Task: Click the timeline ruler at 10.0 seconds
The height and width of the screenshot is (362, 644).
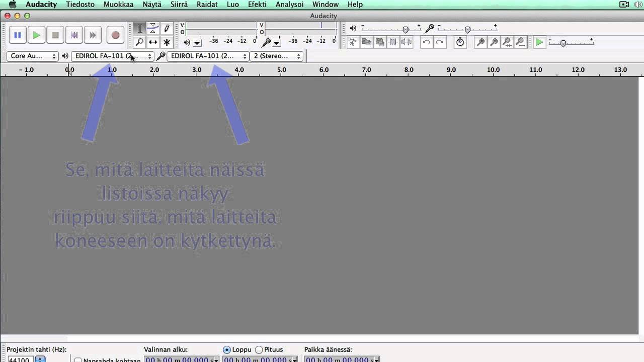Action: point(493,70)
